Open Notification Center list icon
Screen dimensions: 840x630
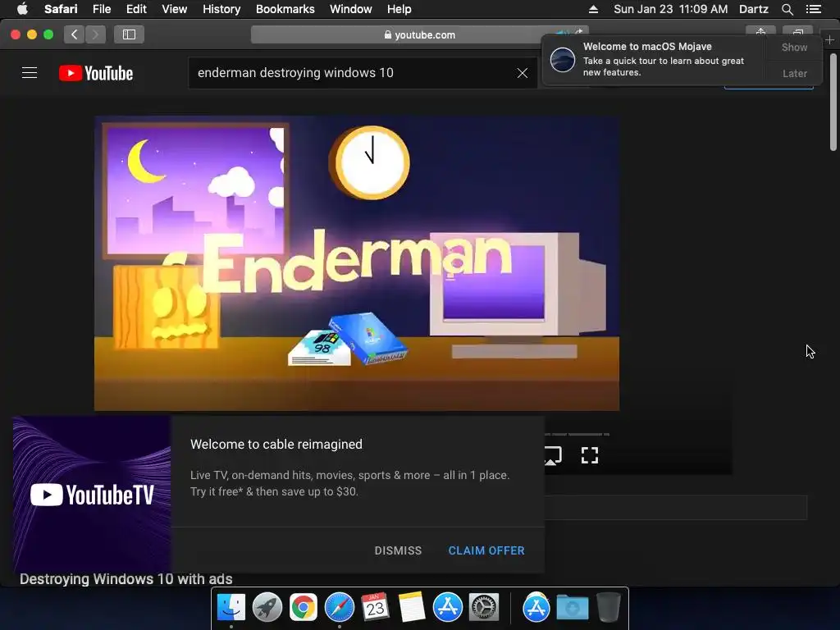813,9
